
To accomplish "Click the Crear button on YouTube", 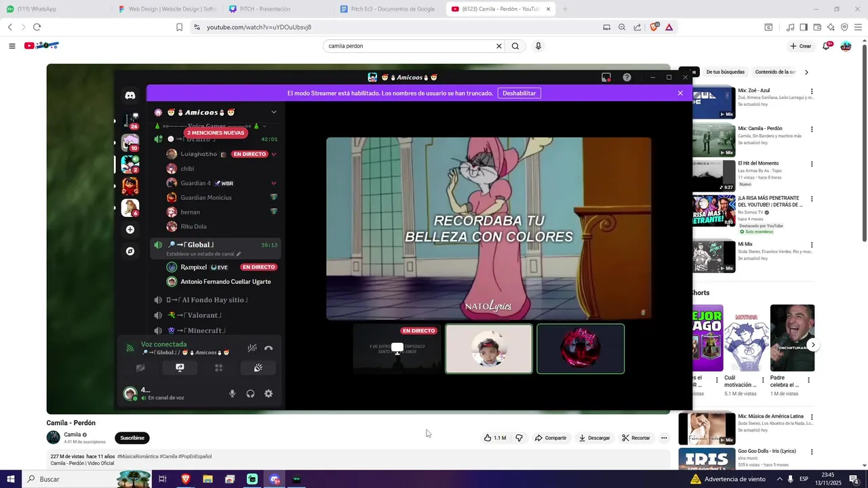I will 801,46.
